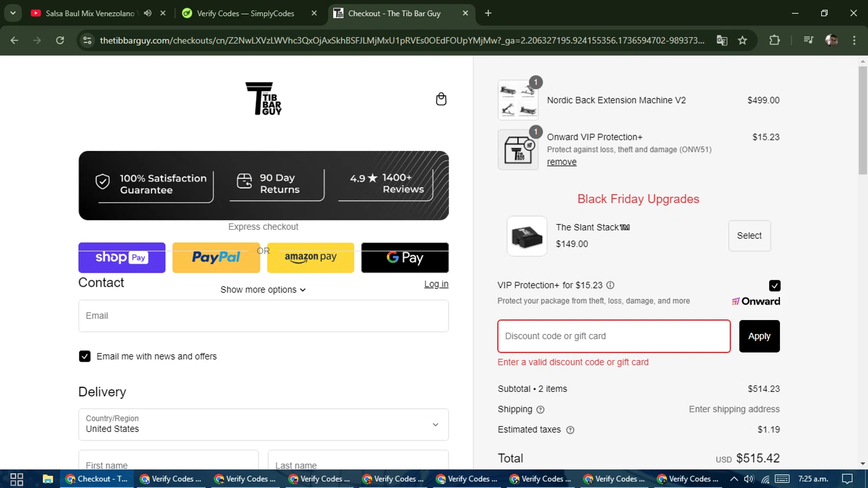This screenshot has width=868, height=488.
Task: Open the shopping bag cart icon
Action: [441, 99]
